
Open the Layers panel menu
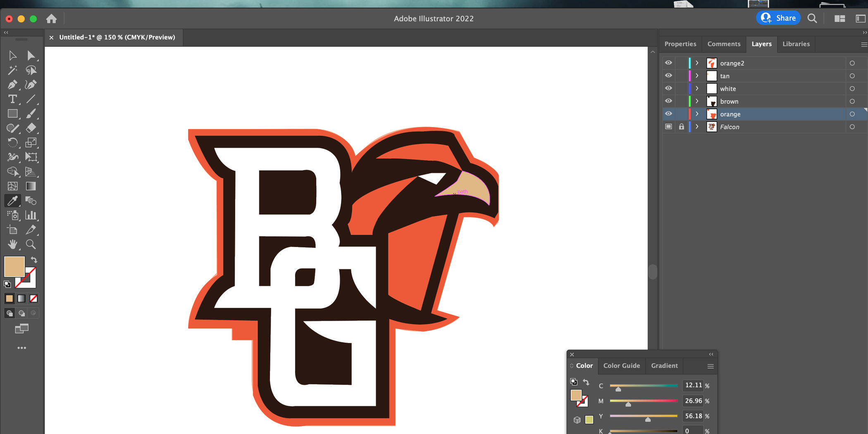point(863,44)
